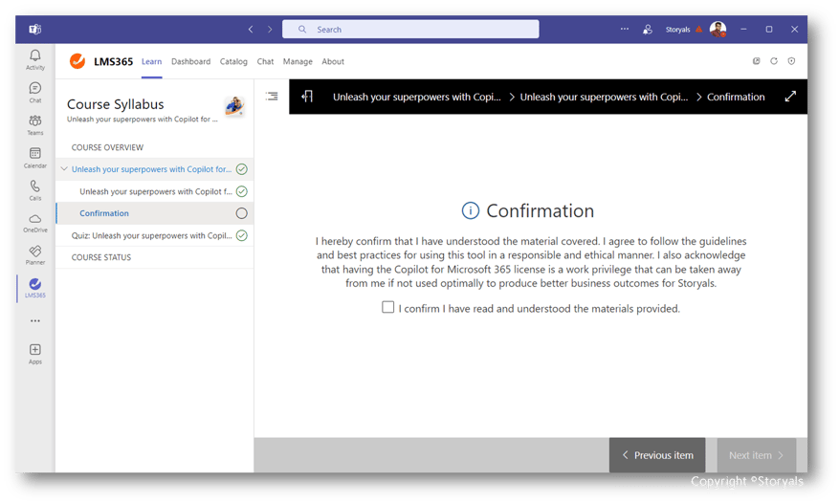Click the red alert triangle beside Storyals

(698, 30)
